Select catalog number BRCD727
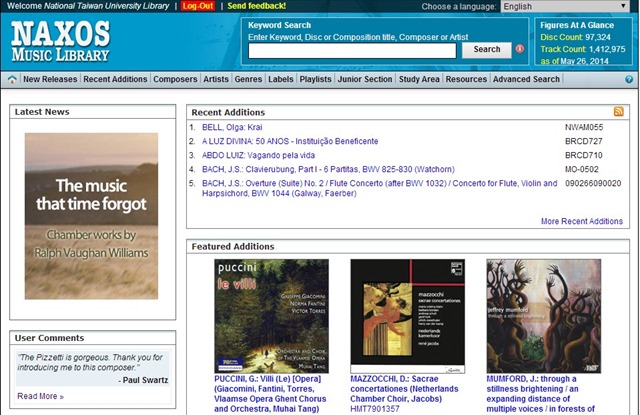The image size is (640, 415). [x=584, y=141]
